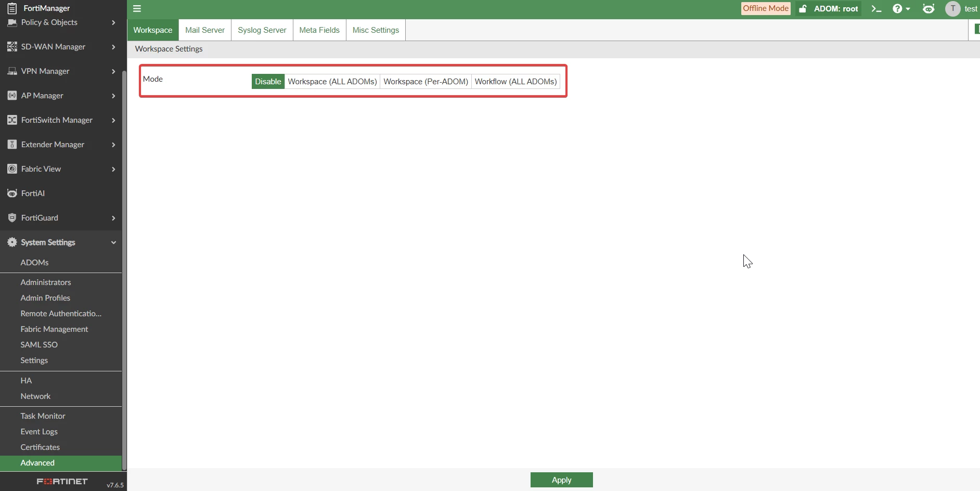Screen dimensions: 980x491
Task: Click the SD-WAN Manager icon
Action: [12, 47]
